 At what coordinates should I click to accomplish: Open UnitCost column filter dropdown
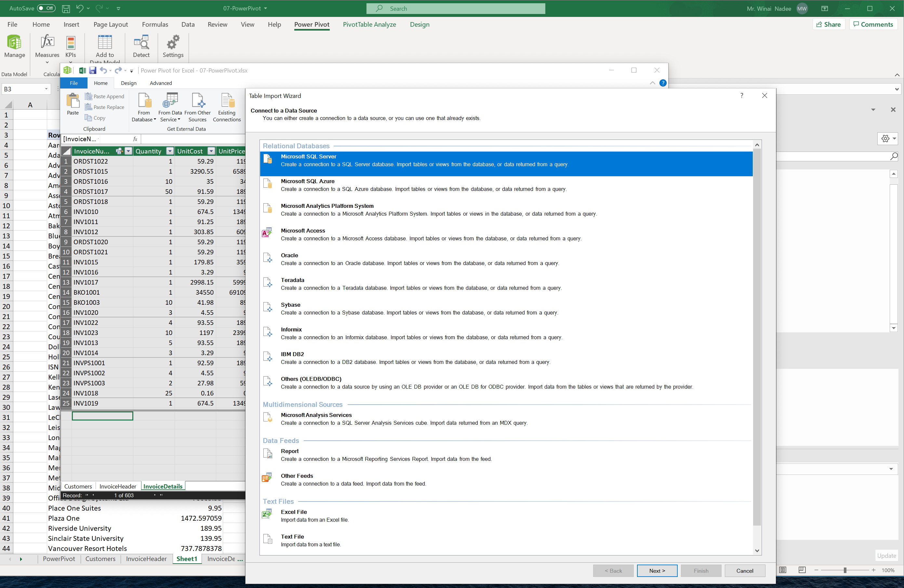[211, 151]
